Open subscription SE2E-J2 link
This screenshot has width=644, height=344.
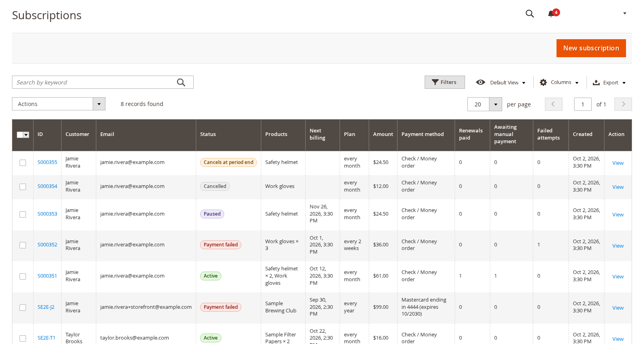[46, 307]
